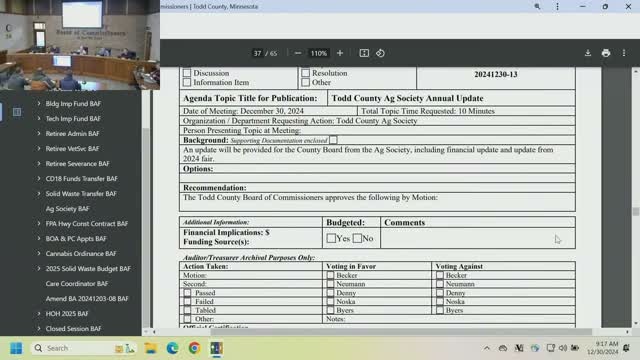640x360 pixels.
Task: Check Noska under Voting Against
Action: 440,302
